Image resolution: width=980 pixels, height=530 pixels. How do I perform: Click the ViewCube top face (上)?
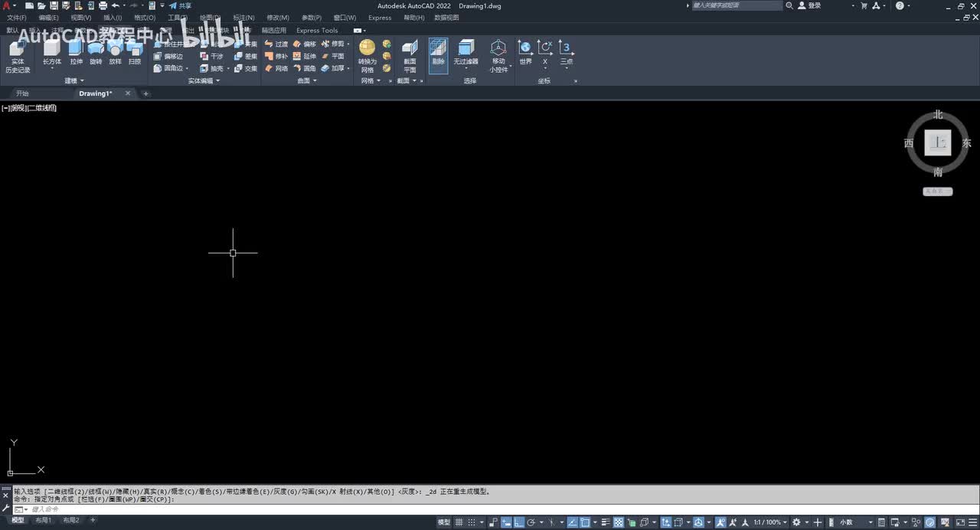(938, 142)
